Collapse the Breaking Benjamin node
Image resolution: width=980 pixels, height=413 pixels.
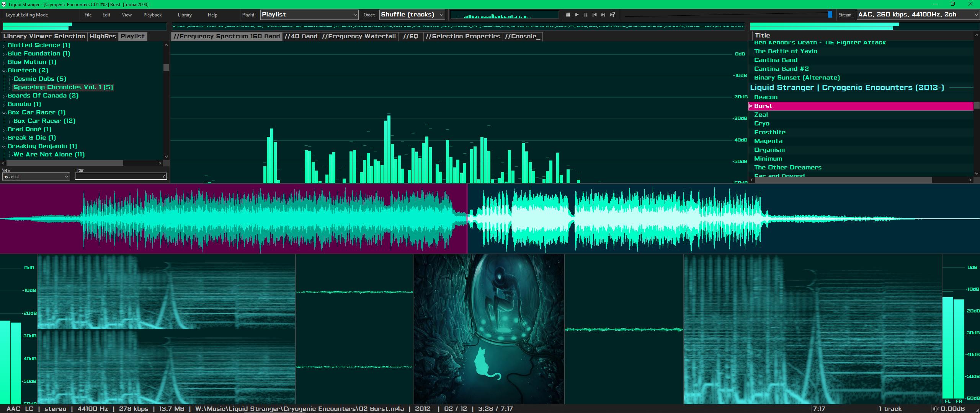point(4,146)
